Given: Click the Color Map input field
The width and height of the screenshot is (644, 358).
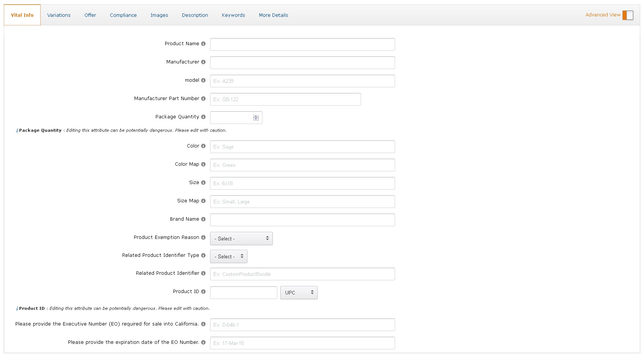Looking at the screenshot, I should (x=302, y=165).
